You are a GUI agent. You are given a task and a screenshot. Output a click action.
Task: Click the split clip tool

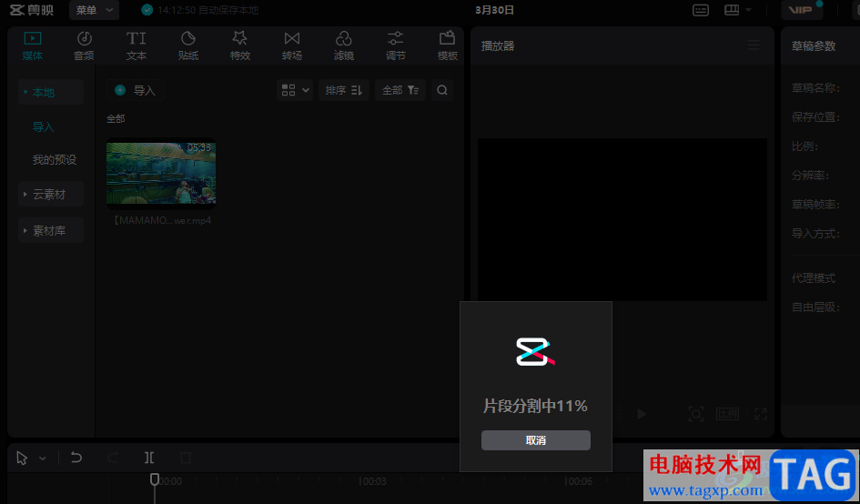149,458
